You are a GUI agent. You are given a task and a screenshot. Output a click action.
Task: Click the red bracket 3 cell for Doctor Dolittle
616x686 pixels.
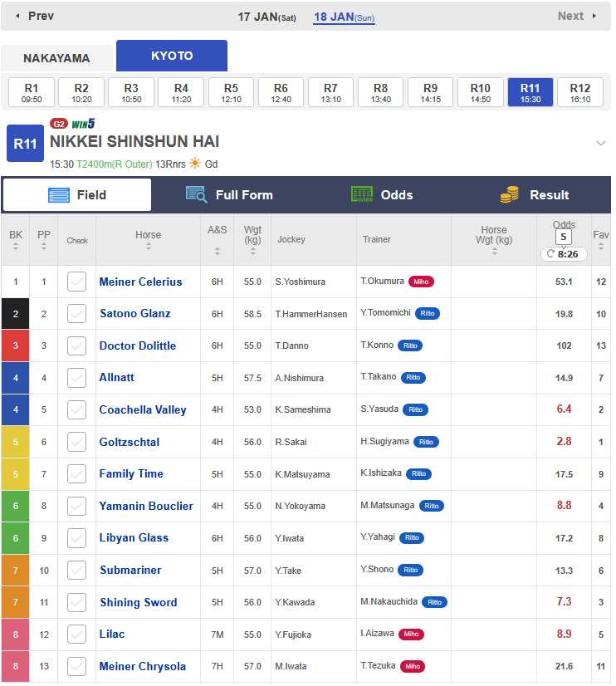point(15,345)
